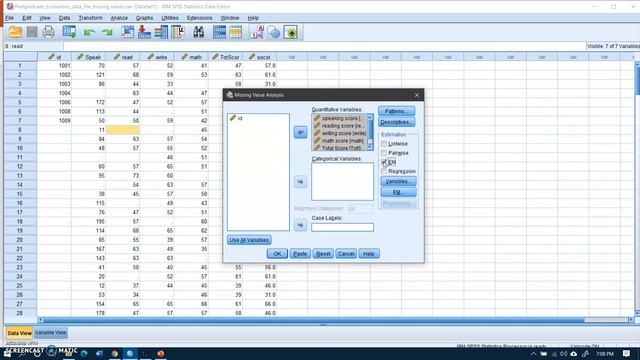Click the Undo arrow icon

click(x=89, y=32)
